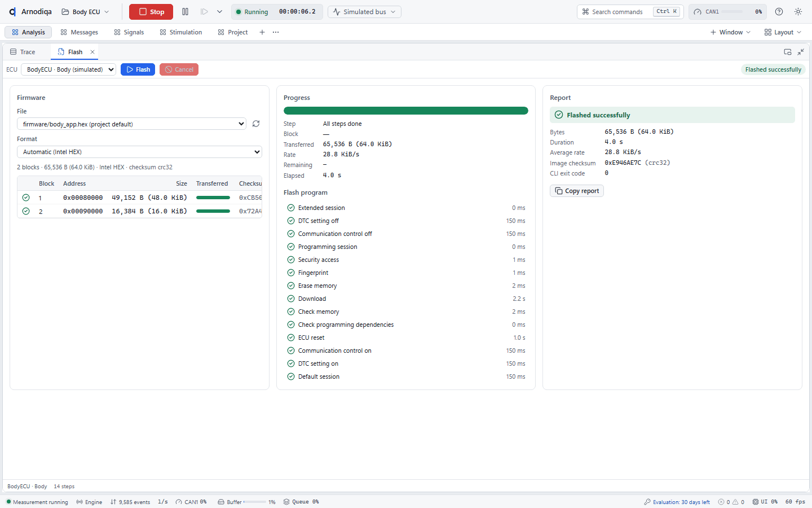This screenshot has height=508, width=812.
Task: Open the more options ellipsis next to tabs
Action: 276,32
